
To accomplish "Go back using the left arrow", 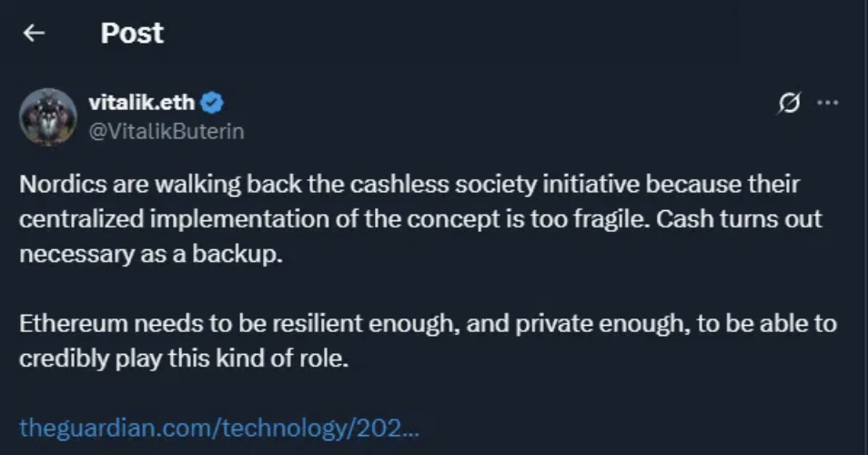I will pyautogui.click(x=34, y=34).
